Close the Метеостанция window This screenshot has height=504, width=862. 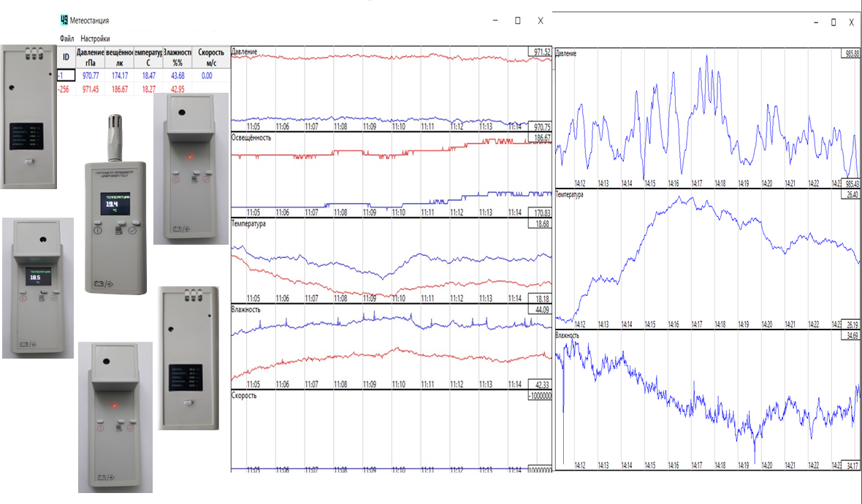(541, 21)
